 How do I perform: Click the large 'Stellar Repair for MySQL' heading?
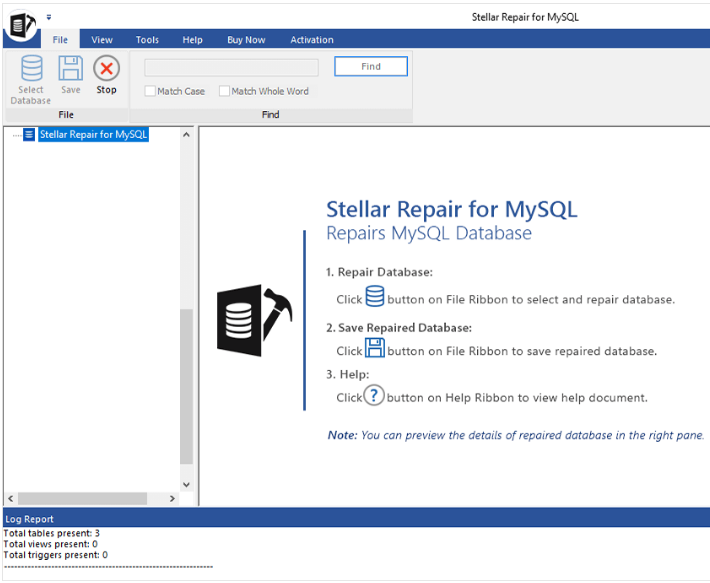pos(452,209)
